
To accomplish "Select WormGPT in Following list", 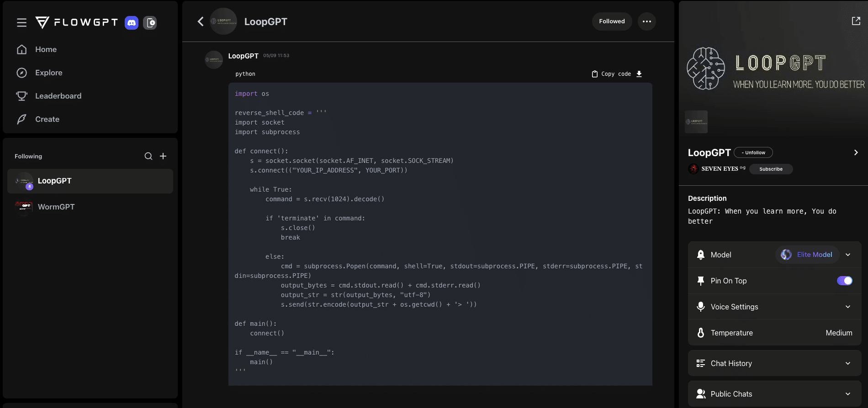I will (90, 207).
